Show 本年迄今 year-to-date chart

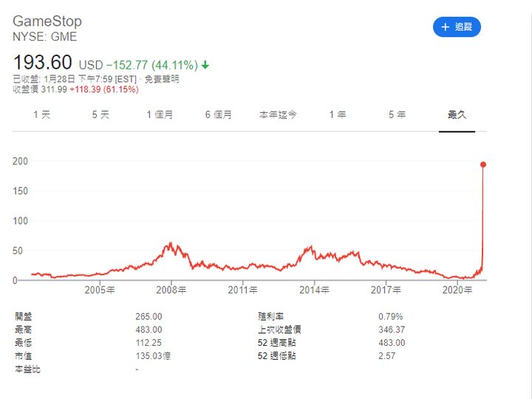pos(278,115)
